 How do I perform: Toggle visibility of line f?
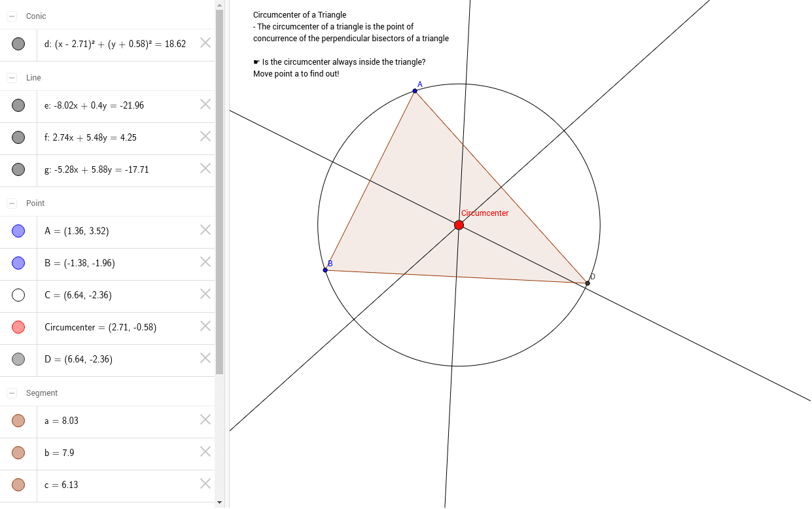pyautogui.click(x=19, y=137)
